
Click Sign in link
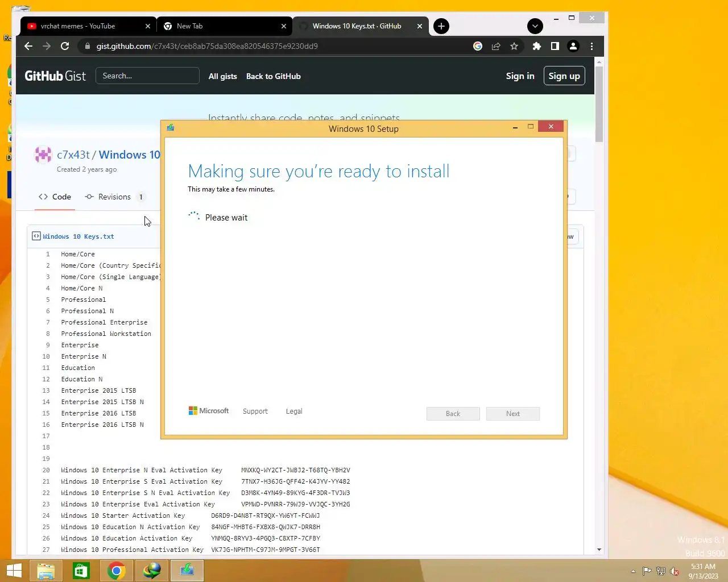(520, 76)
